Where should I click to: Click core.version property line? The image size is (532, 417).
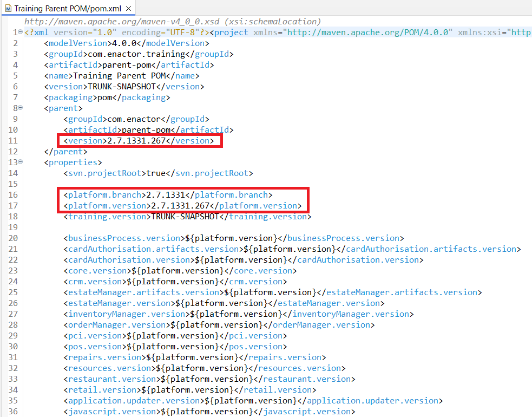[180, 271]
